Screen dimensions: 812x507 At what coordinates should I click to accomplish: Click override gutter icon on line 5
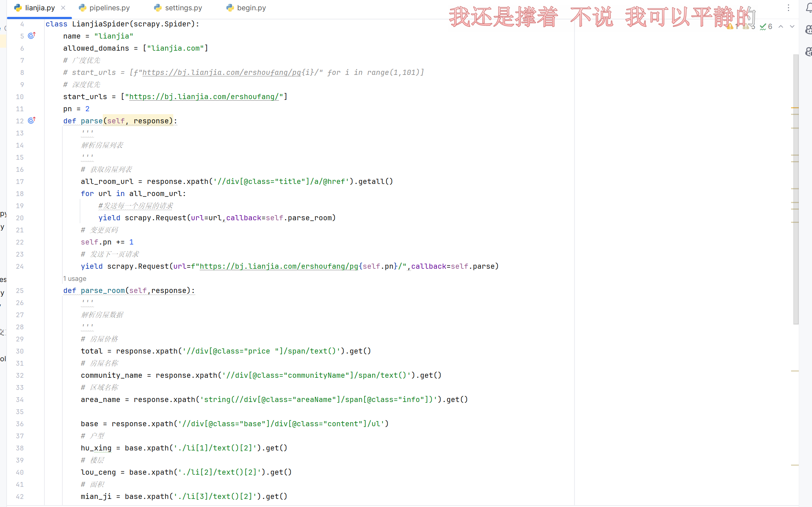click(32, 36)
